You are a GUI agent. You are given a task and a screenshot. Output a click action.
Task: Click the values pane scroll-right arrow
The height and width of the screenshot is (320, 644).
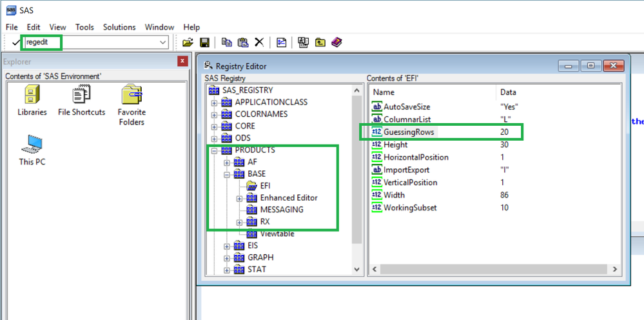(x=614, y=270)
